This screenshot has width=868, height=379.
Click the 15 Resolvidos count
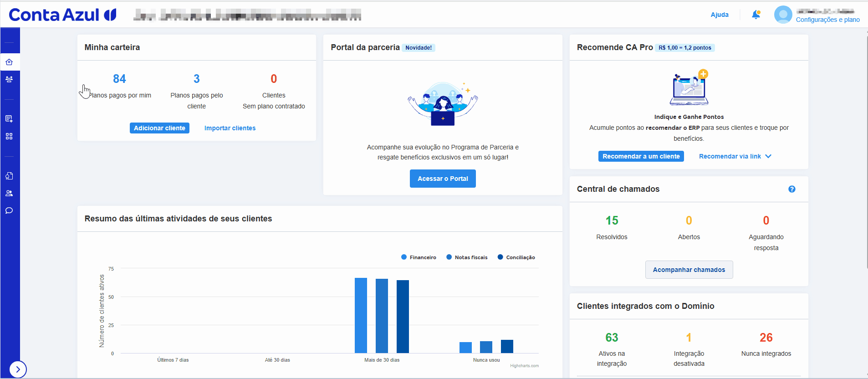(612, 220)
